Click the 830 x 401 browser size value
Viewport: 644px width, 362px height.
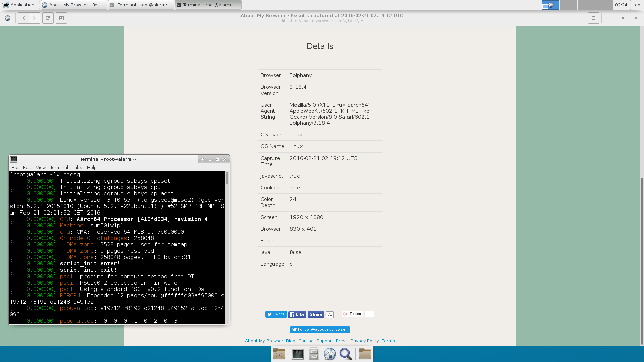point(303,229)
